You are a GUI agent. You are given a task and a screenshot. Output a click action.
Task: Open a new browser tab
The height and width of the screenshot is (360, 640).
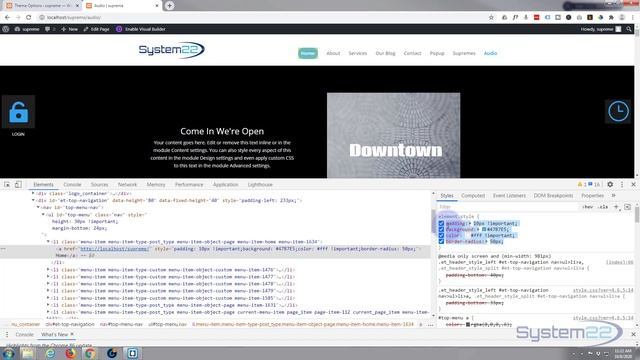(x=169, y=6)
